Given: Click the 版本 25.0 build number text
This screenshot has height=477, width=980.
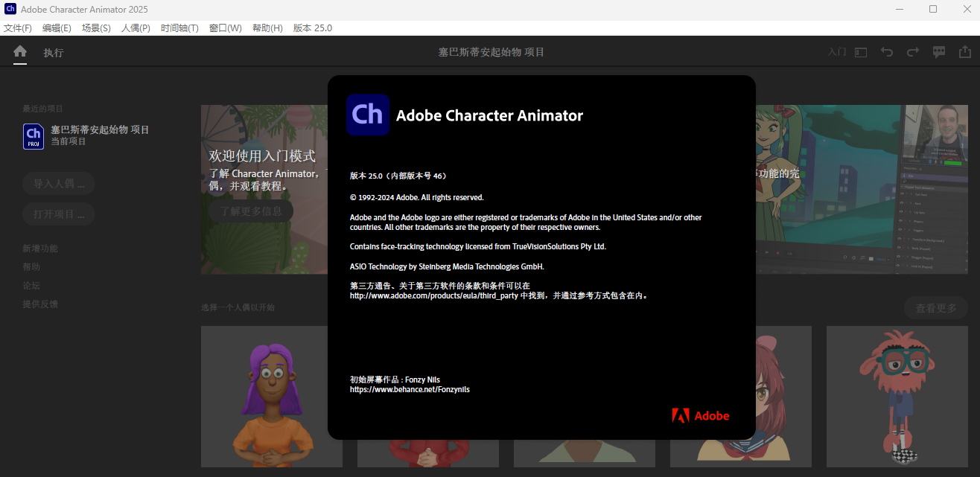Looking at the screenshot, I should [398, 176].
